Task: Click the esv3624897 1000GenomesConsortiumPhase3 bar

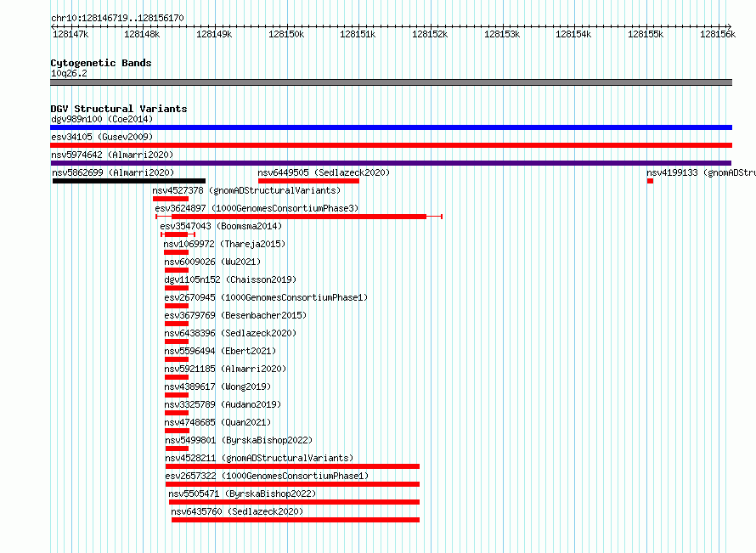Action: (x=299, y=217)
